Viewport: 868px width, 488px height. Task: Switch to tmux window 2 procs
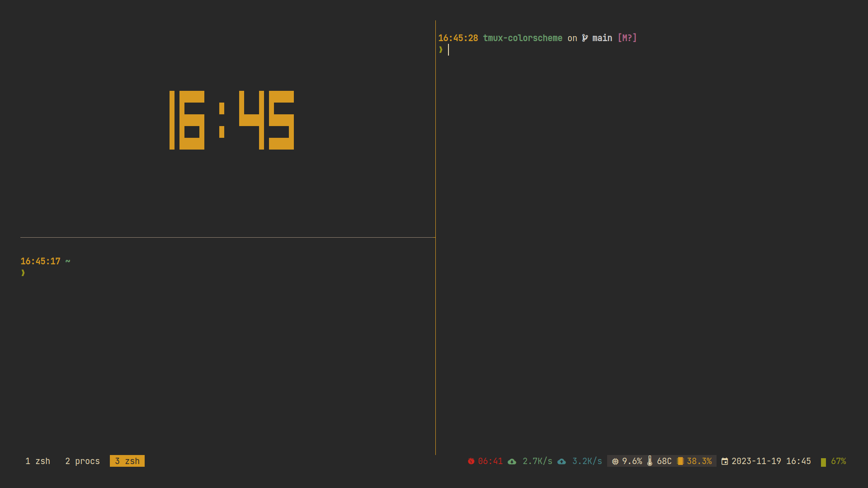point(82,461)
